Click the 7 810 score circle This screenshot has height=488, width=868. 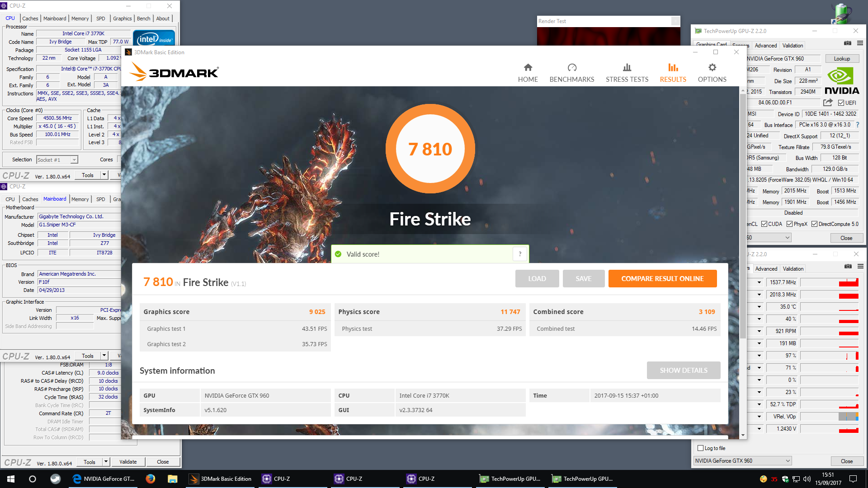pyautogui.click(x=430, y=149)
